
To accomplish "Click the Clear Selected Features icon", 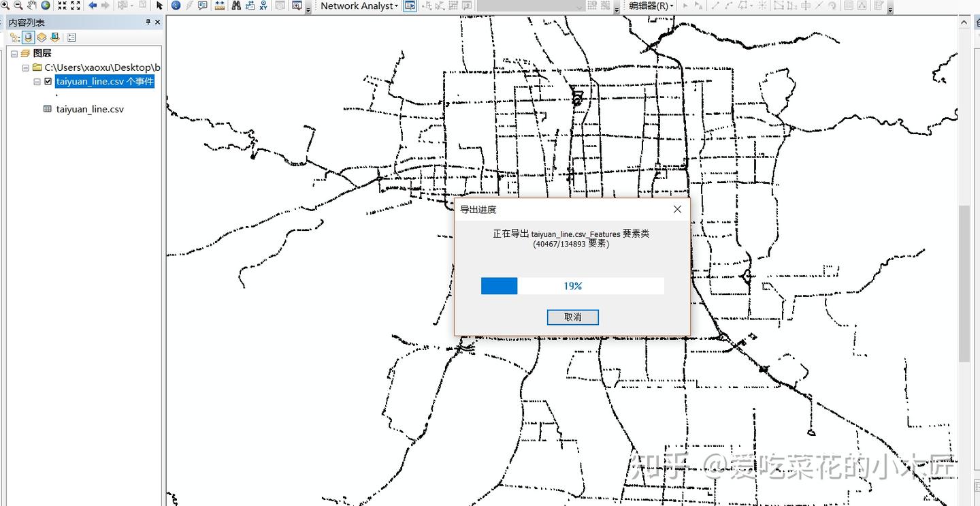I will (x=143, y=5).
